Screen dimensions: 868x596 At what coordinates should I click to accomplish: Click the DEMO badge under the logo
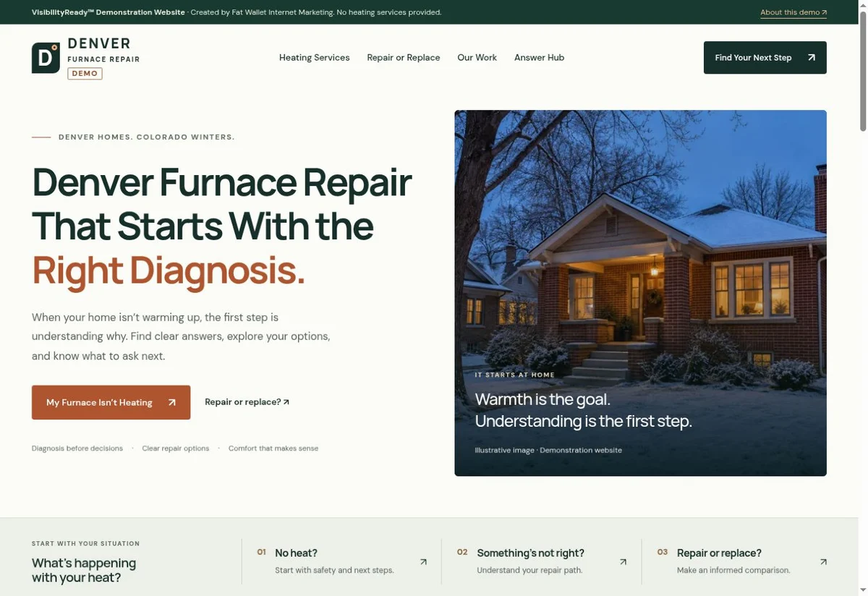[x=85, y=74]
